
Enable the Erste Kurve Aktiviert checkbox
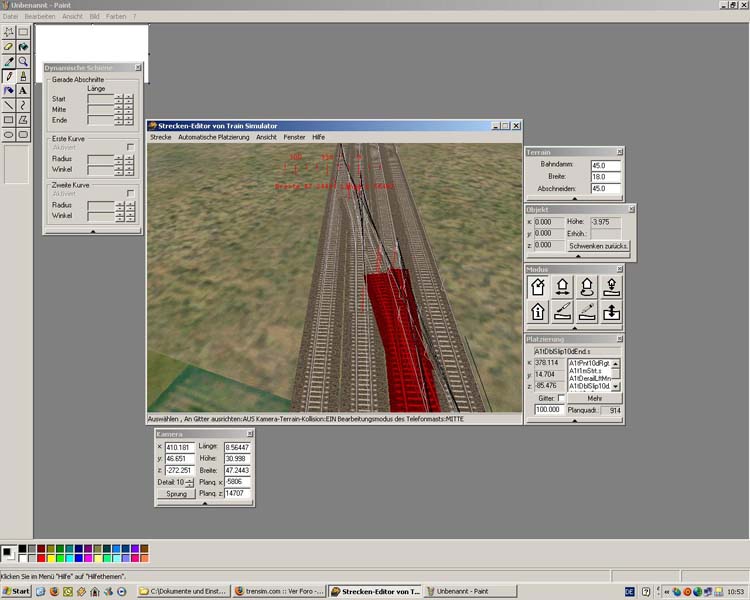130,147
